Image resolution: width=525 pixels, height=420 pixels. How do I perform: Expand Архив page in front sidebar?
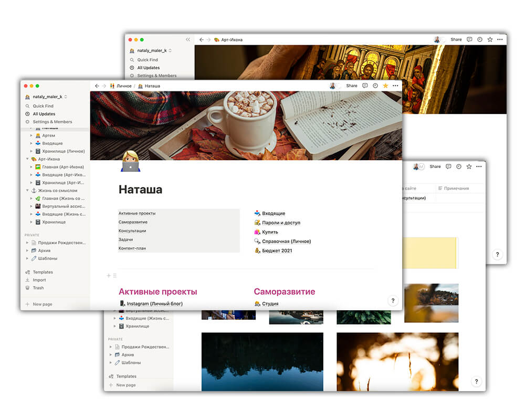[27, 250]
